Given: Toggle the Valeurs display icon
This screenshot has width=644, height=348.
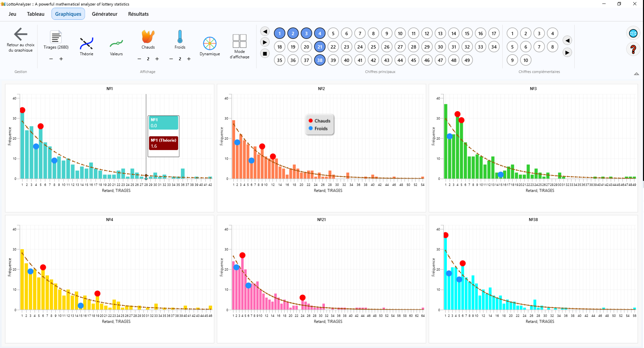Looking at the screenshot, I should (x=116, y=44).
